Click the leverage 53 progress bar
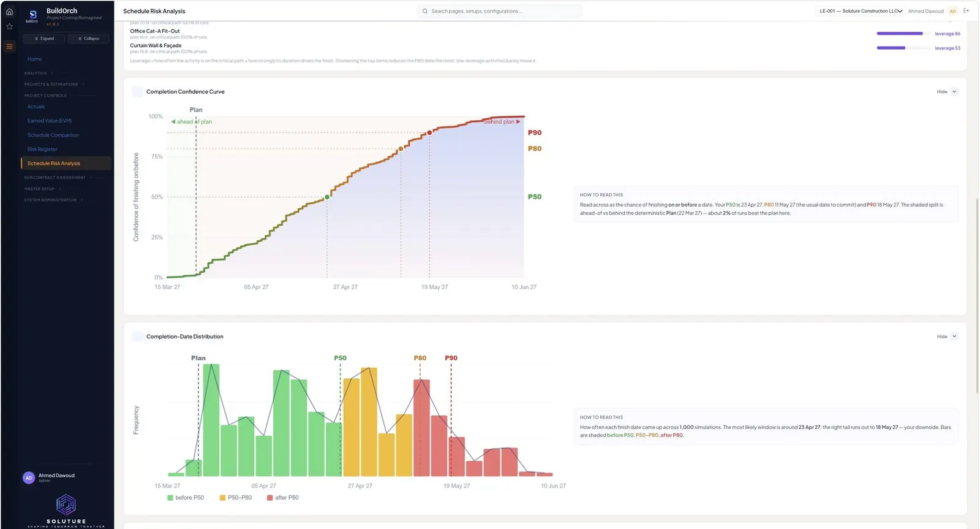Image resolution: width=980 pixels, height=529 pixels. pos(903,48)
